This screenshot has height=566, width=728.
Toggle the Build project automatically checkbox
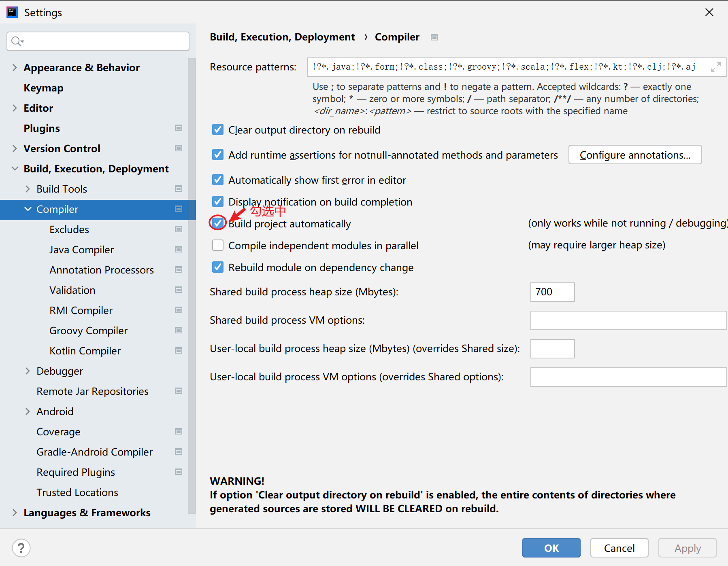[x=218, y=223]
